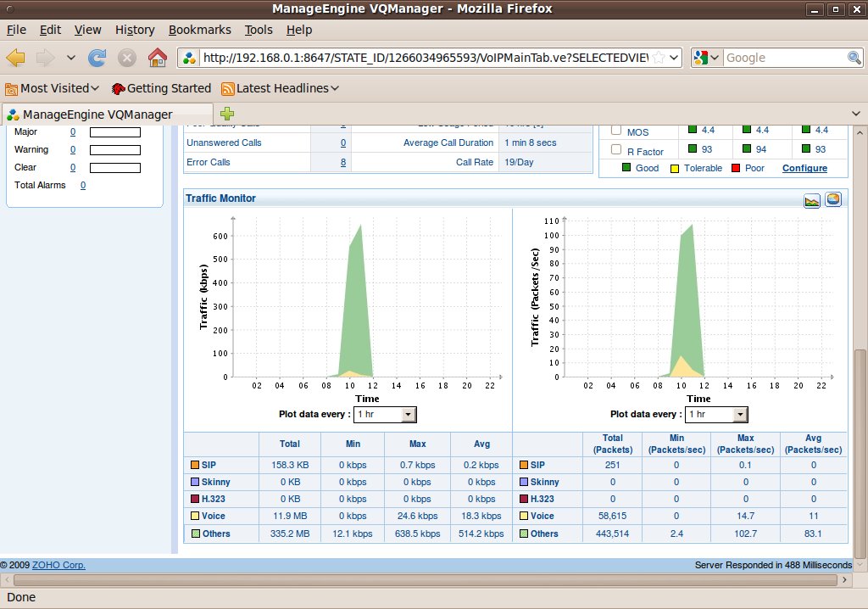Open the ZOHO Corp. link
The image size is (868, 609).
[x=58, y=565]
